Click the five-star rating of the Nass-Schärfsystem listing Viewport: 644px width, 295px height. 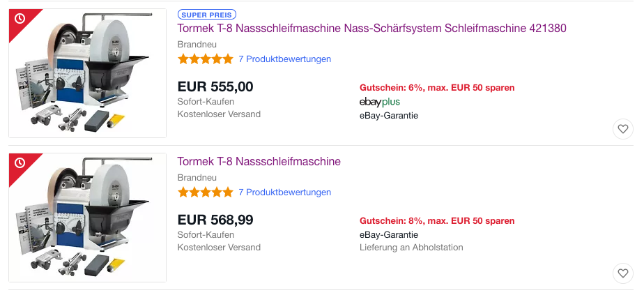(205, 59)
